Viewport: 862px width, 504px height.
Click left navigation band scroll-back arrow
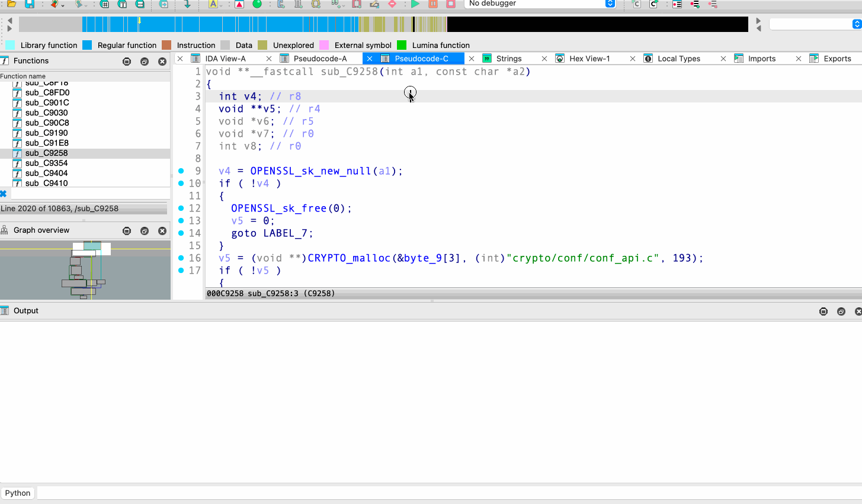click(9, 21)
